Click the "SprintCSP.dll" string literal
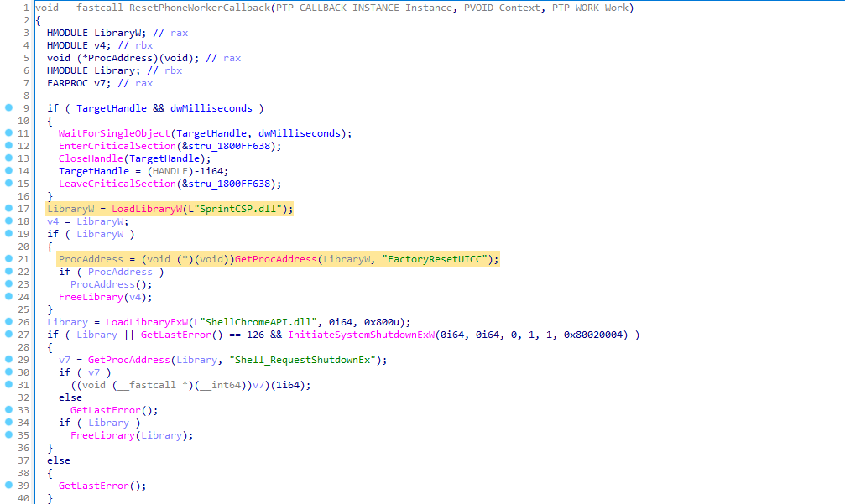Image resolution: width=845 pixels, height=504 pixels. click(x=237, y=209)
